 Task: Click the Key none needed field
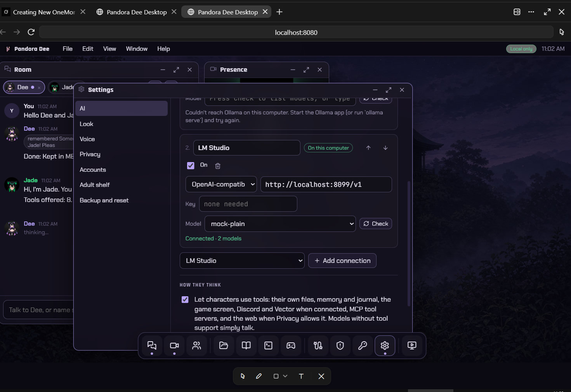pos(248,204)
